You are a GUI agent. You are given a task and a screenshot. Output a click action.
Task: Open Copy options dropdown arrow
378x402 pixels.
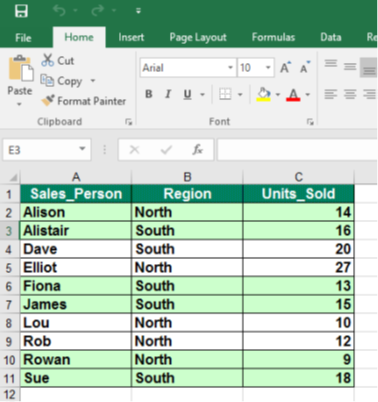point(93,81)
